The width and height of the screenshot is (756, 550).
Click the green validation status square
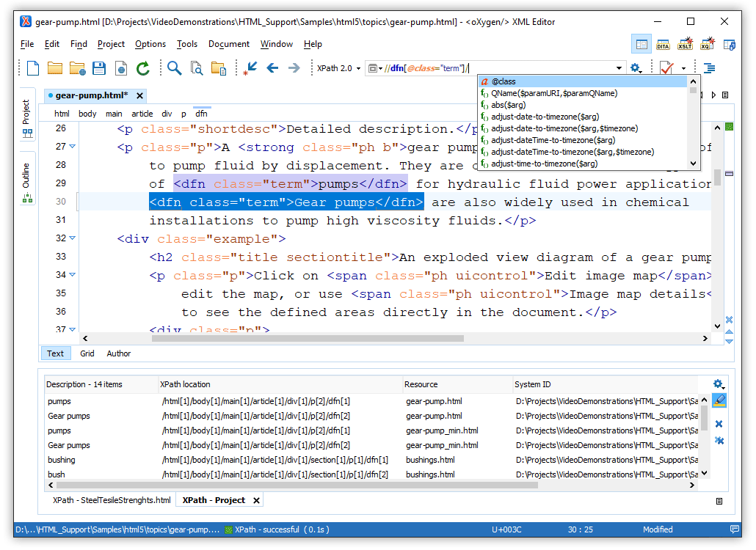tap(729, 127)
